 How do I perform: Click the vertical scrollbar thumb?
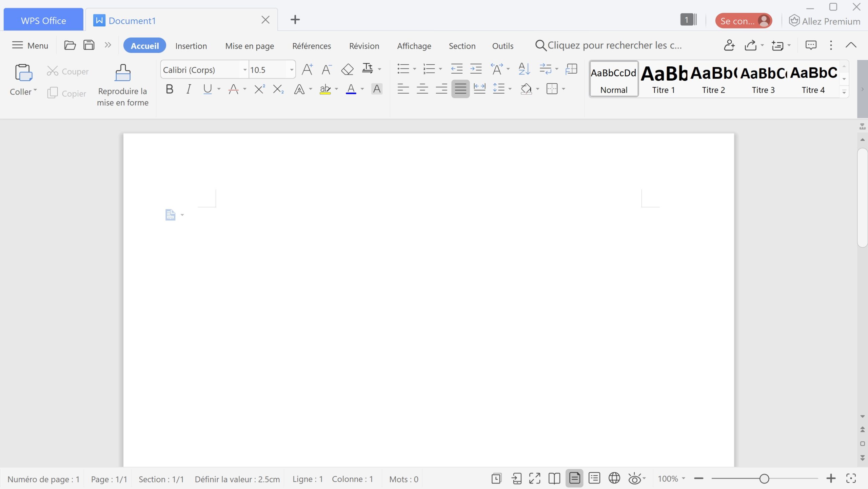click(862, 198)
